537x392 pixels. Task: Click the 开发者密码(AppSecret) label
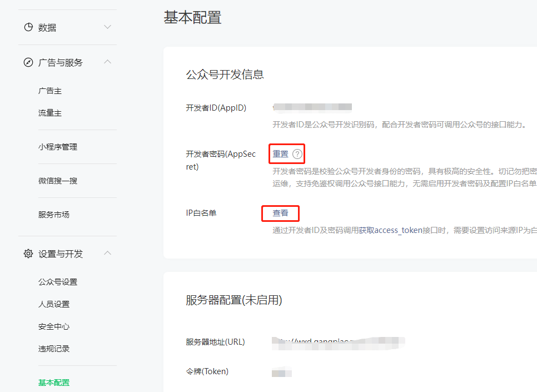(x=221, y=160)
